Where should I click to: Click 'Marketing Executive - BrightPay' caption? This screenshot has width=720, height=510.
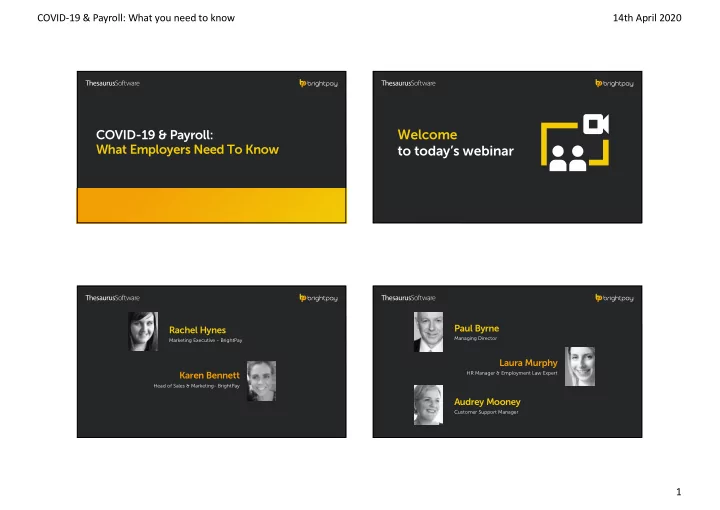point(205,340)
